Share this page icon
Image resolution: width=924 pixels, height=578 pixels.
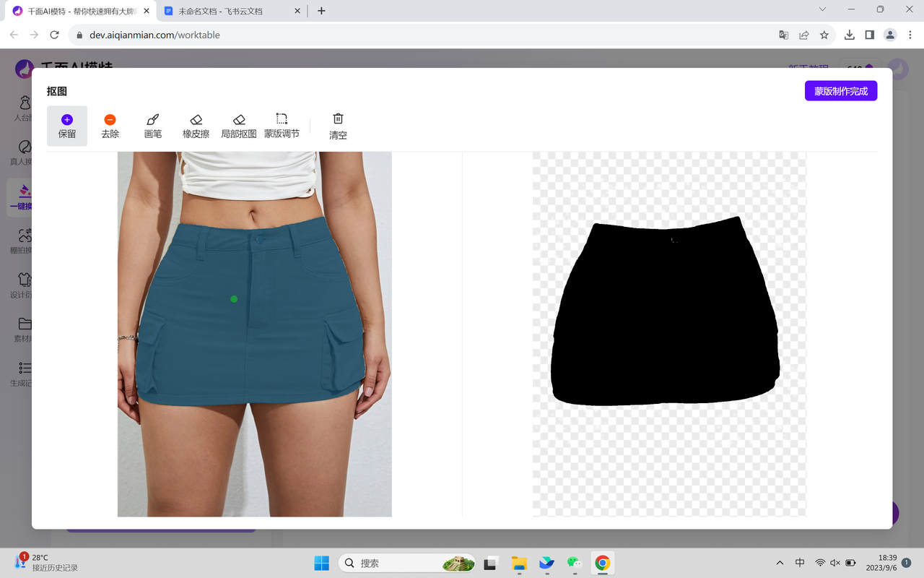[804, 35]
